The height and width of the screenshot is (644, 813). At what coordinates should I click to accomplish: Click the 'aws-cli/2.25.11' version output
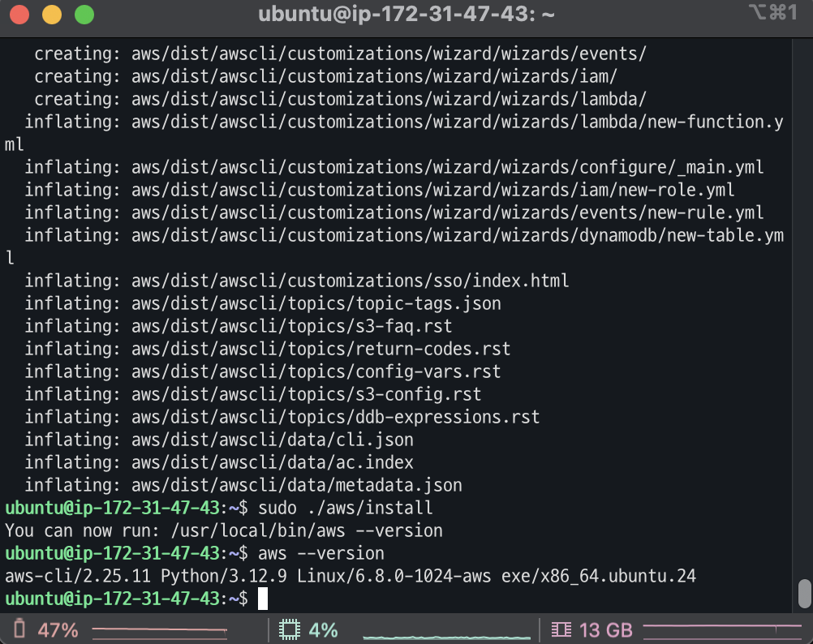[x=78, y=576]
